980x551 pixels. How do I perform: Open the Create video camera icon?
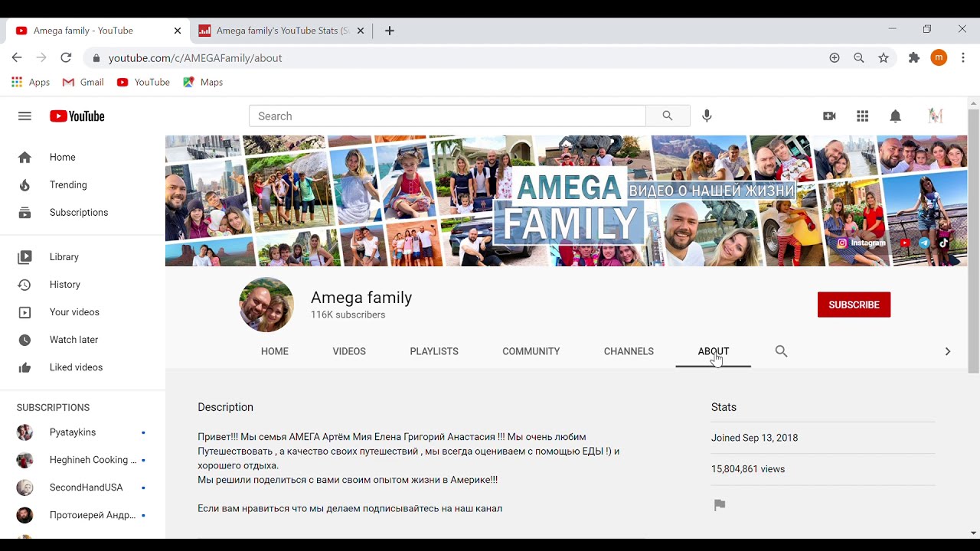click(829, 116)
